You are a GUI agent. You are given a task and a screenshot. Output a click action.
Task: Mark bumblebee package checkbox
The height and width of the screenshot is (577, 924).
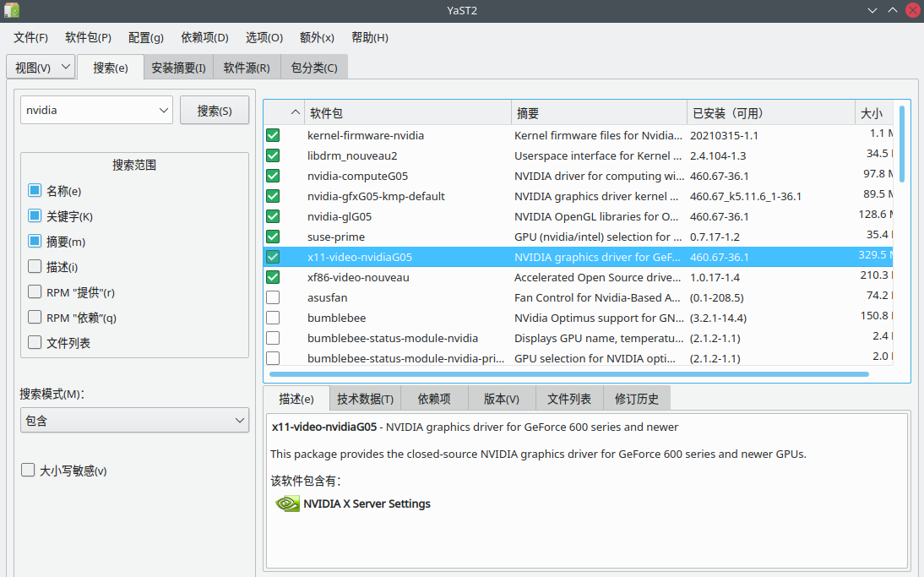tap(273, 318)
